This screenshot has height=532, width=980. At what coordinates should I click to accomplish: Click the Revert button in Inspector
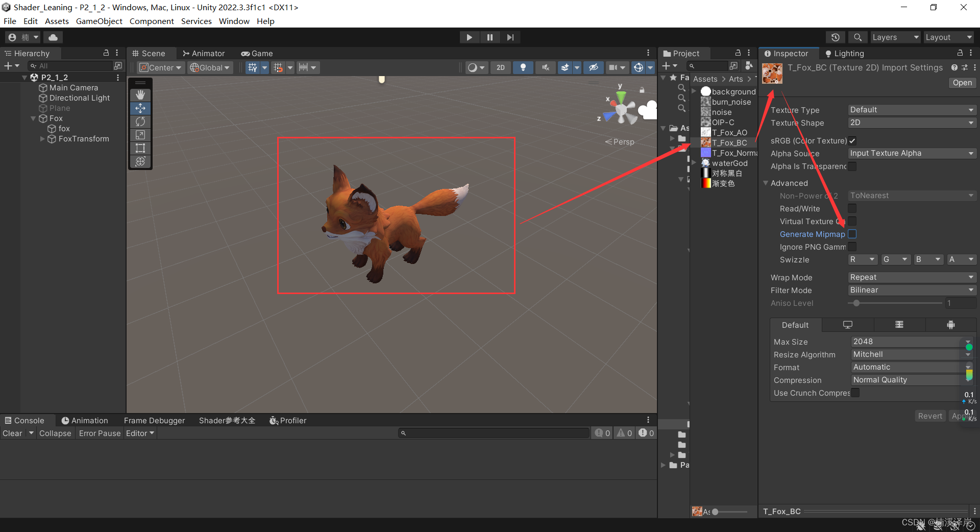pyautogui.click(x=930, y=416)
